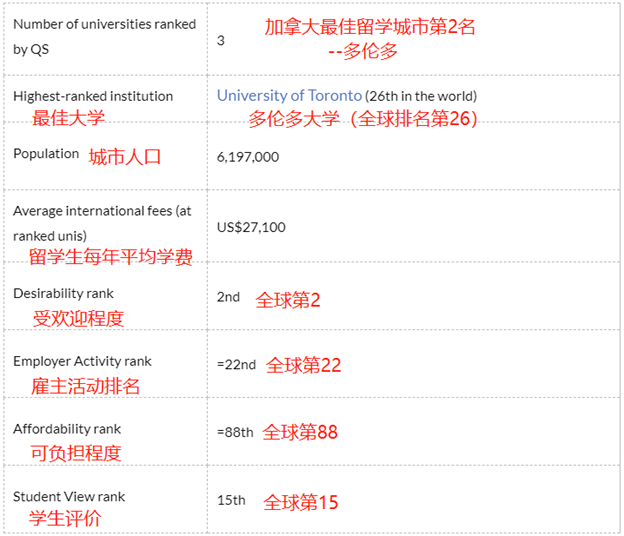Click the red heading '加拿大最佳留学城市第2名'
Screen dimensions: 624x536
[x=370, y=27]
